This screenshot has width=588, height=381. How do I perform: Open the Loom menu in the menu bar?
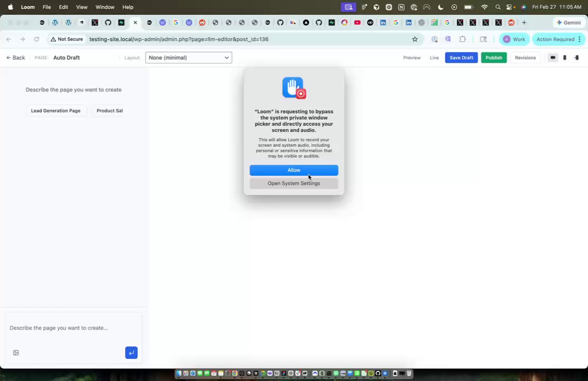click(x=28, y=7)
